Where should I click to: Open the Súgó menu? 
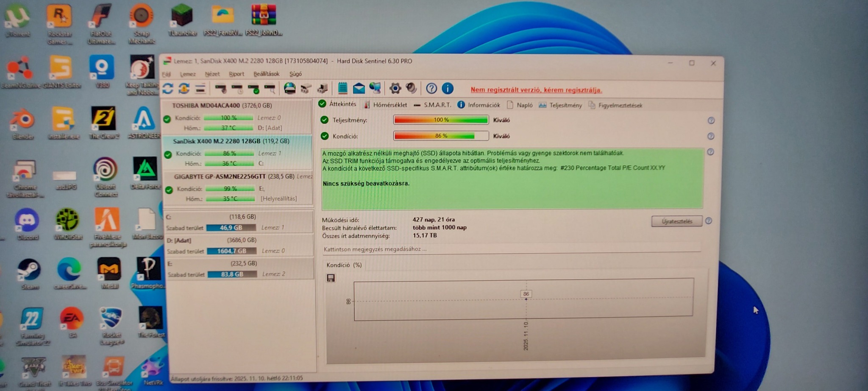[x=295, y=74]
